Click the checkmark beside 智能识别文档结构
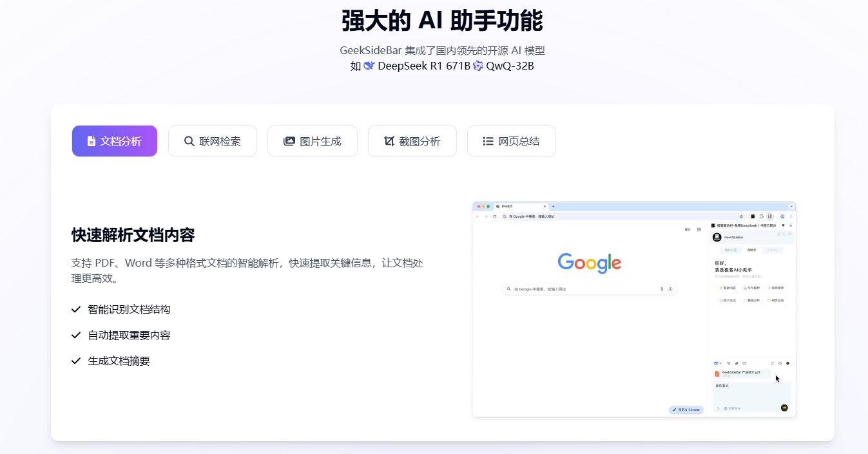Screen dimensions: 868x454 (76, 310)
